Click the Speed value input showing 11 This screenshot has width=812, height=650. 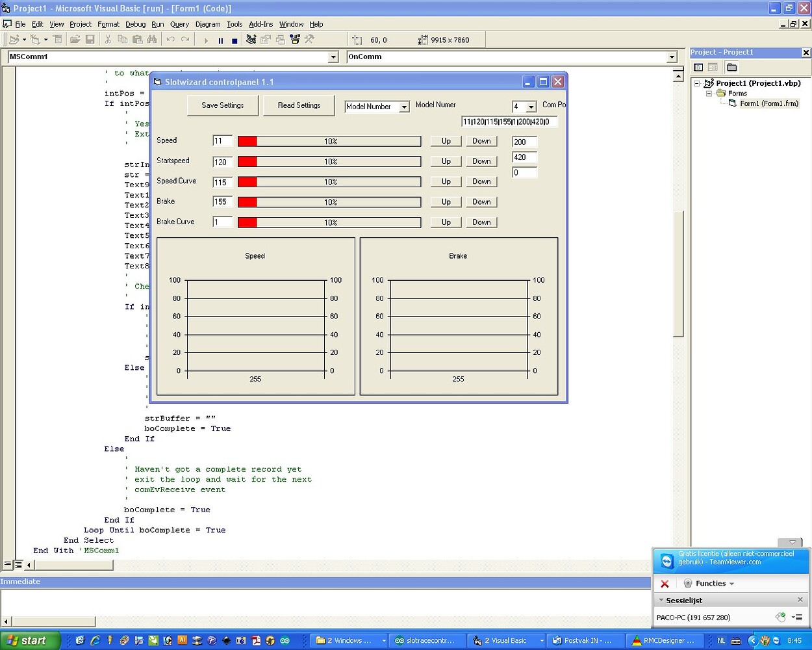click(x=222, y=140)
